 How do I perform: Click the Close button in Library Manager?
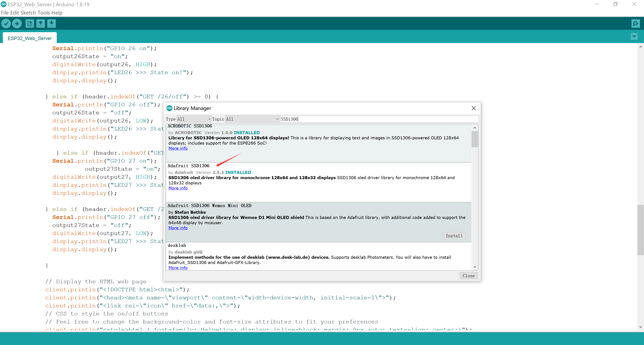tap(469, 276)
